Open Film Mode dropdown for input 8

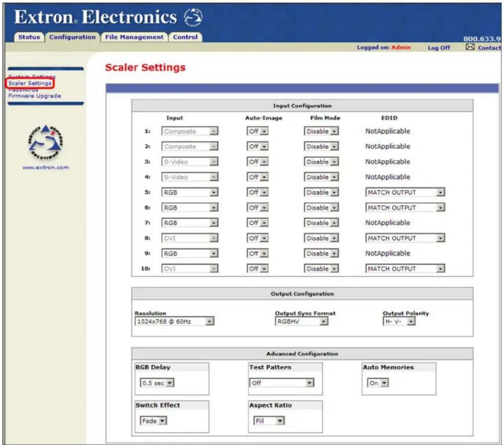321,238
